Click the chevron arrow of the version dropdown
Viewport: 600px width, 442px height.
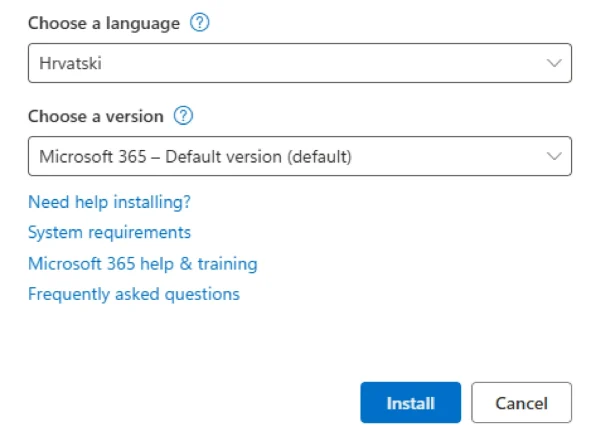coord(554,156)
